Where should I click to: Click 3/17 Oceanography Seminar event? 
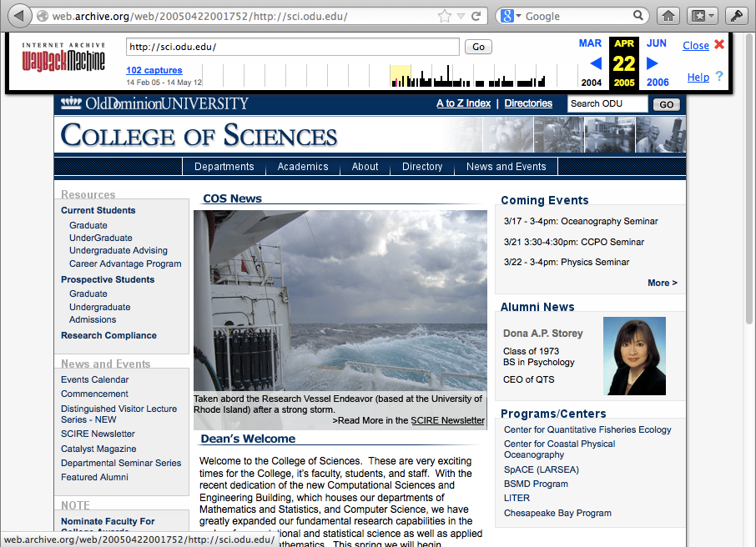point(581,221)
